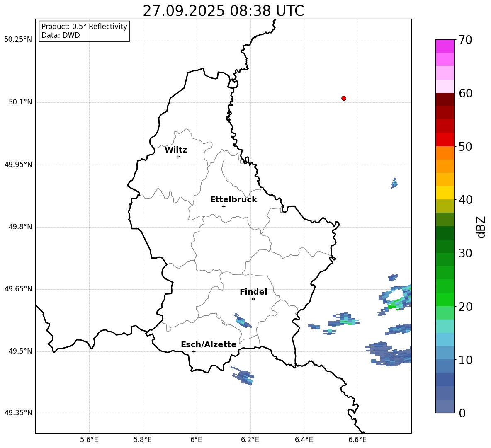
Task: Click the Wiltz city label
Action: [176, 150]
